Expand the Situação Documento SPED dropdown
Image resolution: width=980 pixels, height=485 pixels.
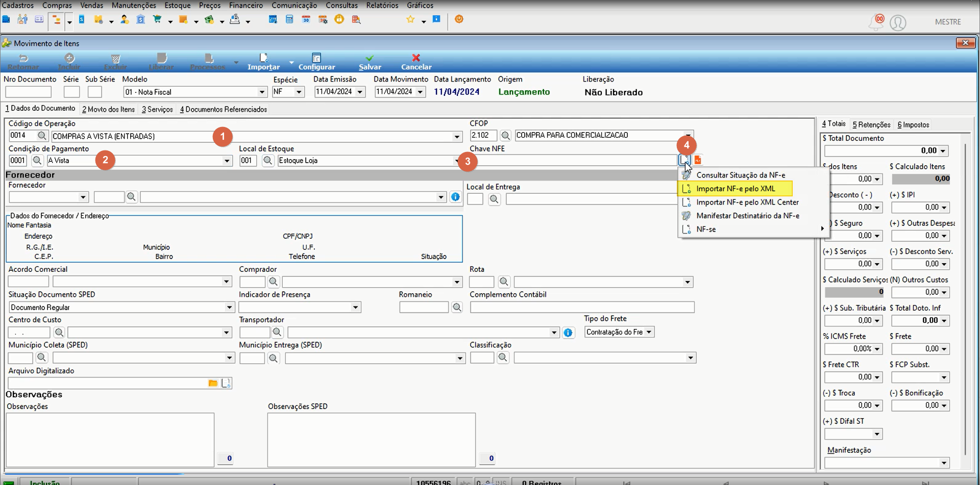point(229,308)
